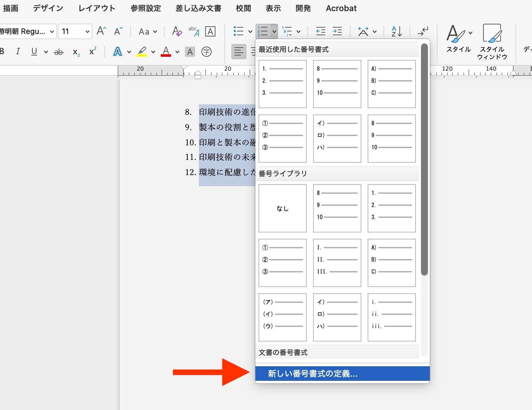This screenshot has width=532, height=410.
Task: Increase font size with the A-up icon
Action: tap(101, 31)
